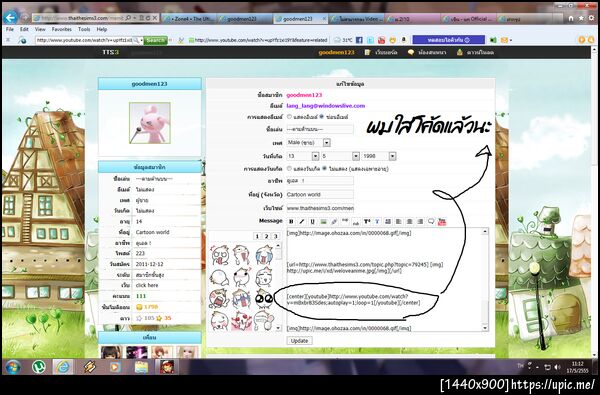
Task: Pick the pink cherries emoticon in smiley panel
Action: (x=242, y=320)
